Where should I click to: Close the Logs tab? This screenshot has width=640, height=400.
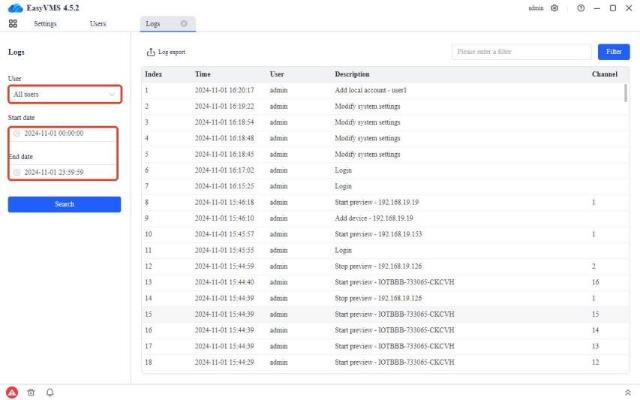[184, 23]
